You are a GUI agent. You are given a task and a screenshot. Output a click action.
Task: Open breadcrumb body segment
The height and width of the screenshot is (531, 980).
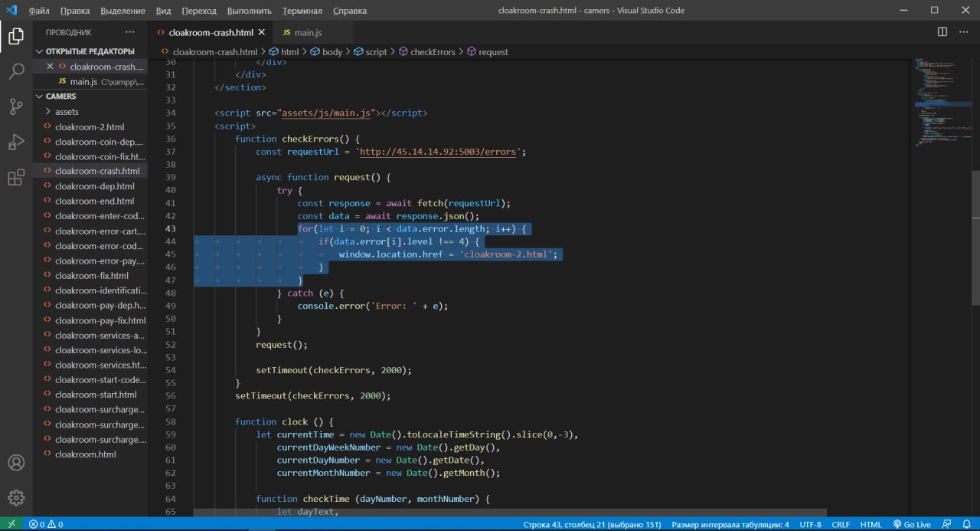[326, 52]
